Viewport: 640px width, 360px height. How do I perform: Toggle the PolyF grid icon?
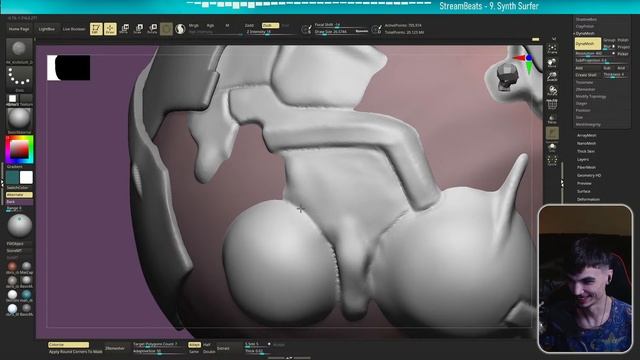coord(552,104)
